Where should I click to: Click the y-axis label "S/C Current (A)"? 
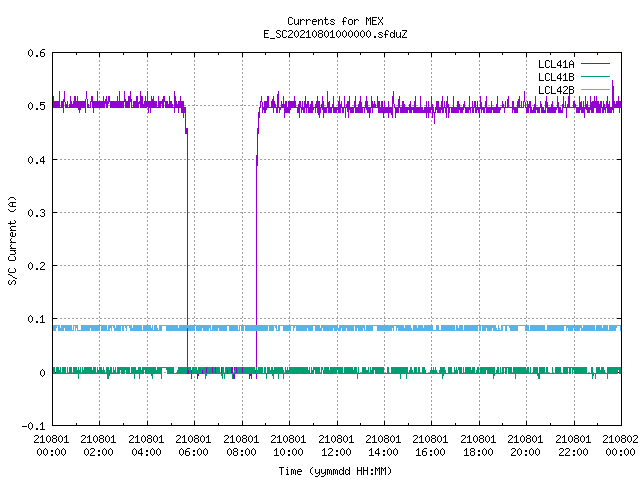[x=13, y=240]
